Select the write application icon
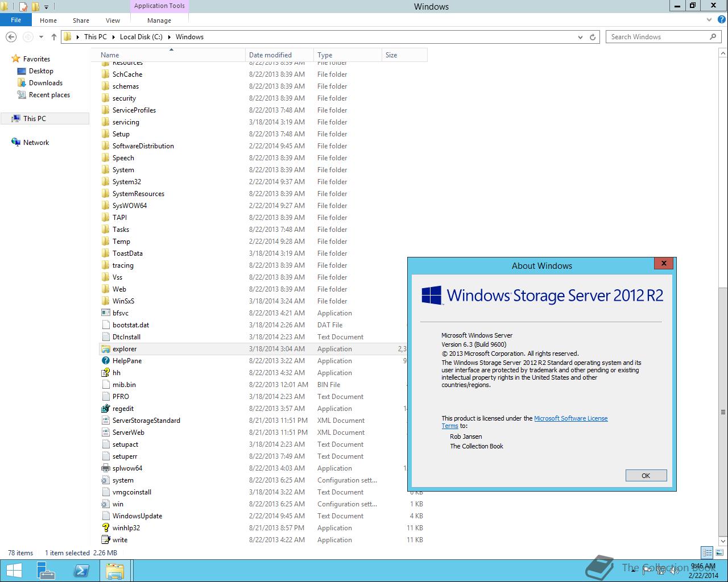728x582 pixels. (x=105, y=540)
